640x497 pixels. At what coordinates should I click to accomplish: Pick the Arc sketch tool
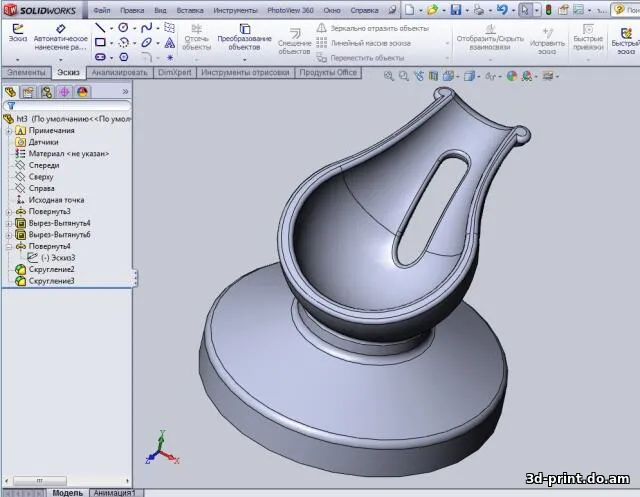click(123, 42)
